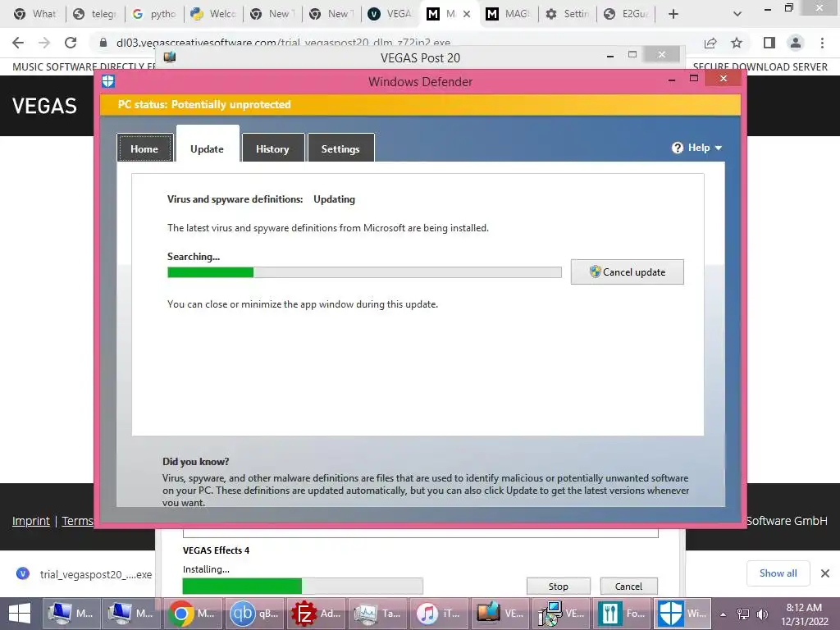Viewport: 840px width, 630px height.
Task: Select the Update tab in Windows Defender
Action: pos(208,148)
